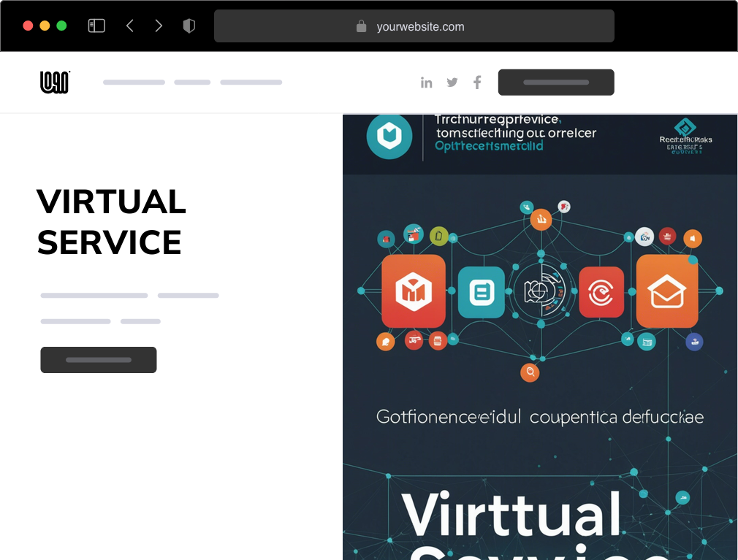
Task: Click the teal document tile icon
Action: pos(482,292)
